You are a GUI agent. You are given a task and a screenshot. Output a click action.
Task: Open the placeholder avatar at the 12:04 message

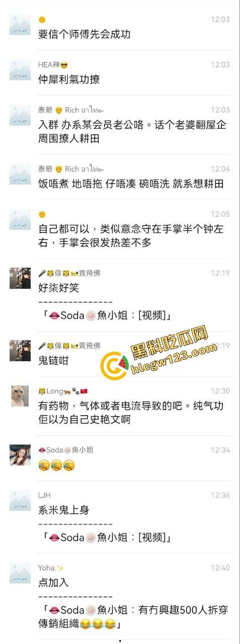pos(20,174)
